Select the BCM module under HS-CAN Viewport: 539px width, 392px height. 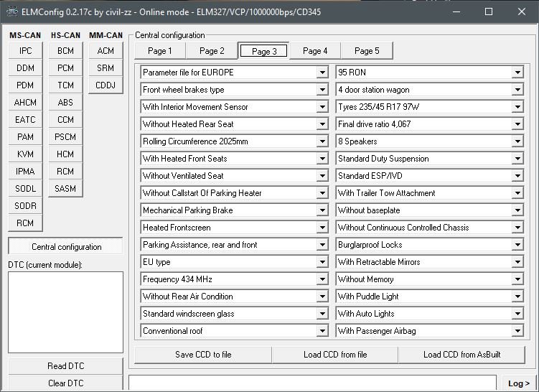coord(65,51)
